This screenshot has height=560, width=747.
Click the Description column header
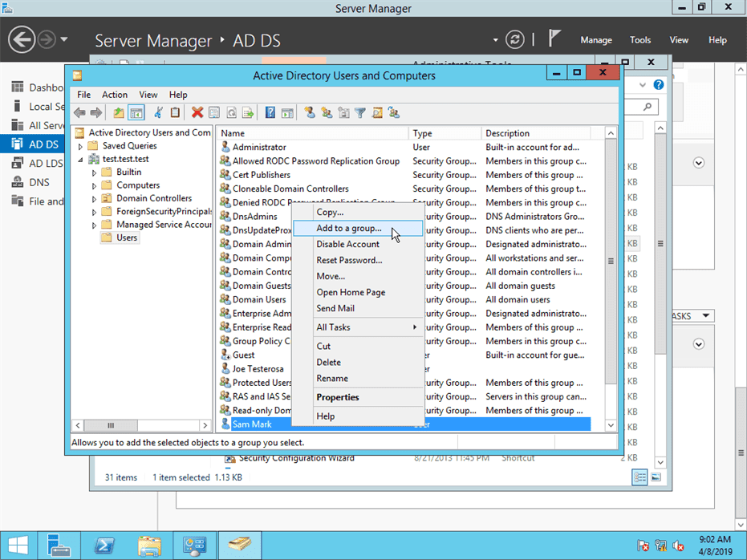(536, 133)
